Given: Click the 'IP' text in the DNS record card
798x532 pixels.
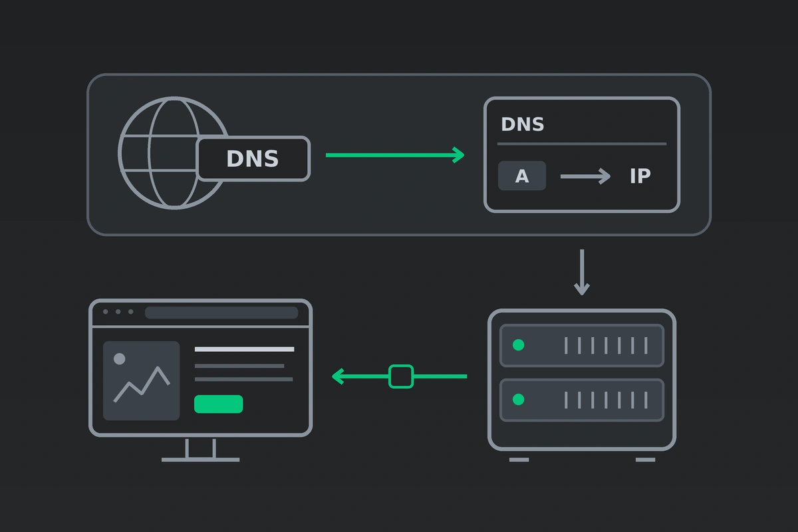Looking at the screenshot, I should tap(640, 176).
